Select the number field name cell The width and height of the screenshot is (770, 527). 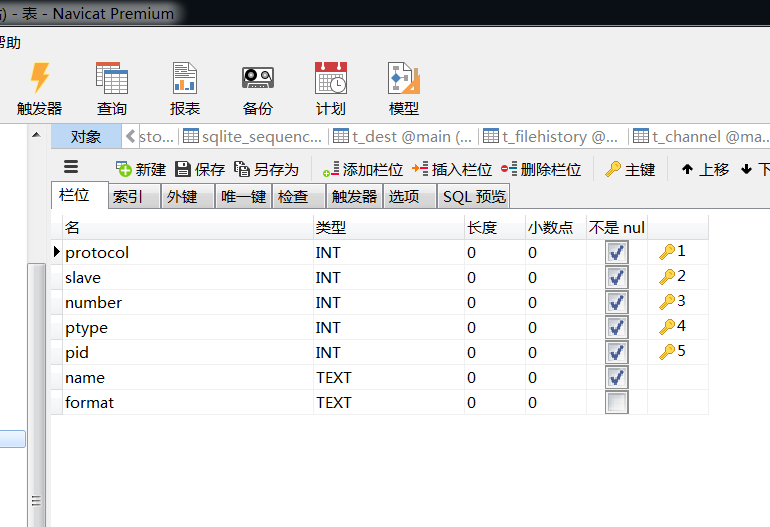(x=188, y=303)
